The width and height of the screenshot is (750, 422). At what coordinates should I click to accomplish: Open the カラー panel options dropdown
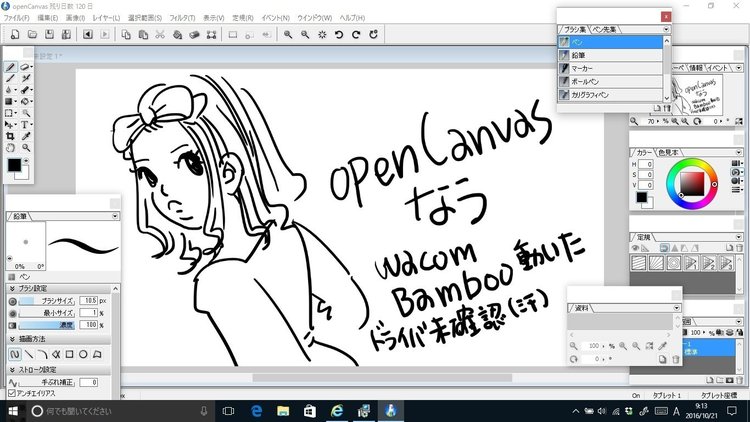click(739, 152)
